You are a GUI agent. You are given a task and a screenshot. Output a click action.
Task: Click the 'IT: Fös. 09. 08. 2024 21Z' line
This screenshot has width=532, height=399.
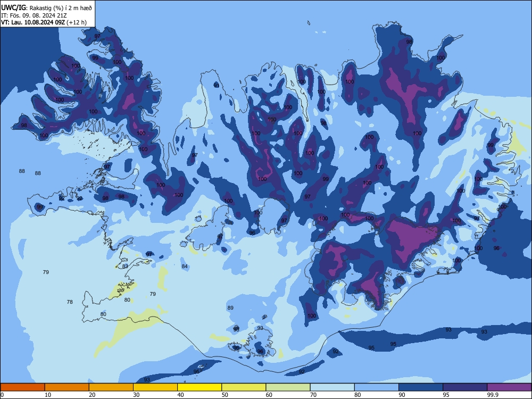34,15
